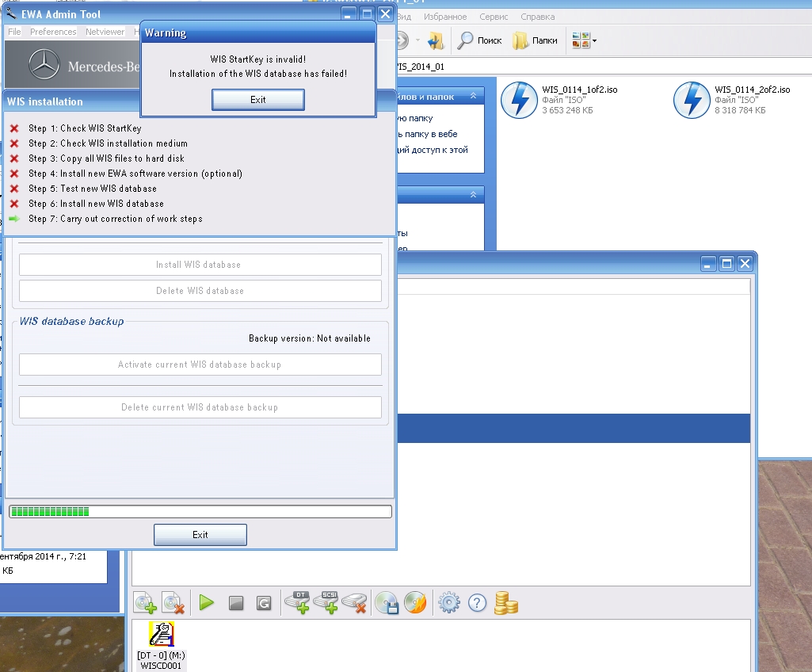Click the 'папку в вебе' link in Explorer
This screenshot has width=812, height=672.
pos(428,134)
